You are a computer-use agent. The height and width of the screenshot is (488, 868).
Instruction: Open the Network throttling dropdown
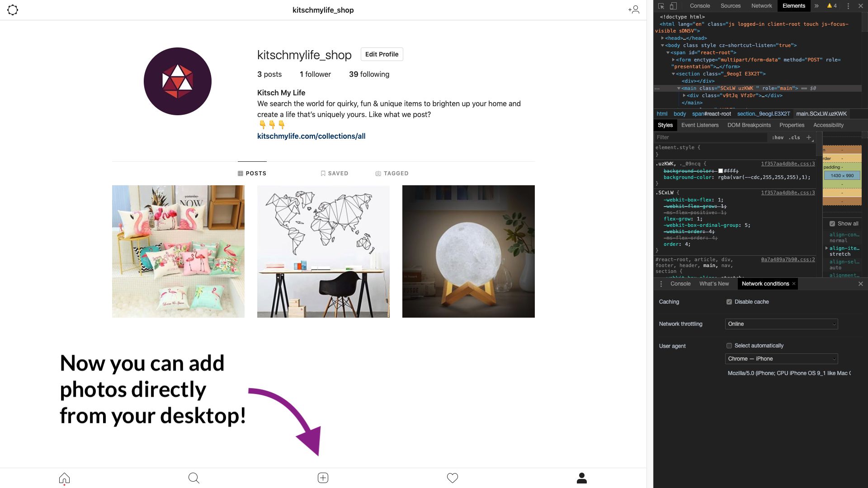pyautogui.click(x=781, y=324)
